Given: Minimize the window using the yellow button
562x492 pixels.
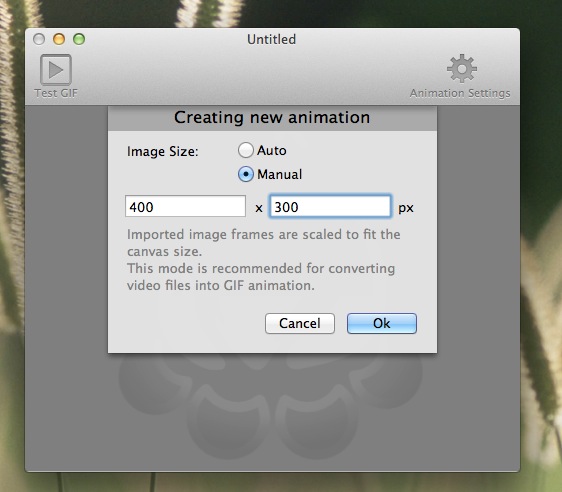Looking at the screenshot, I should (x=59, y=39).
